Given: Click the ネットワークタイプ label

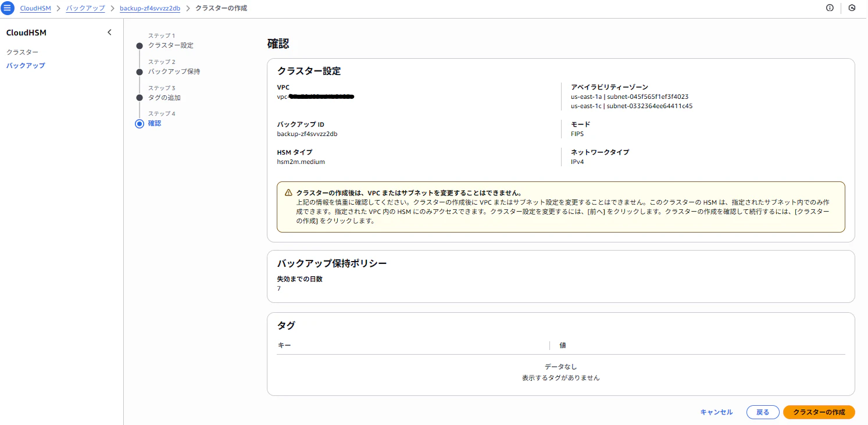Looking at the screenshot, I should [x=600, y=152].
